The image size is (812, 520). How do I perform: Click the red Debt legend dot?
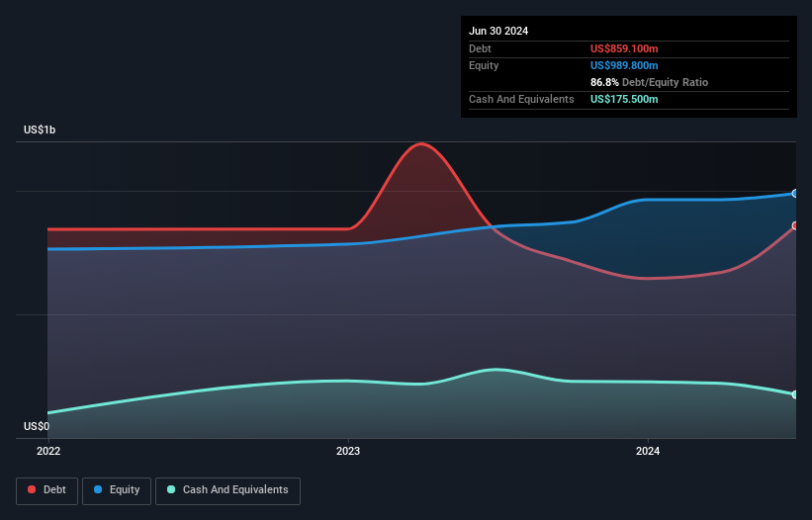[x=32, y=489]
